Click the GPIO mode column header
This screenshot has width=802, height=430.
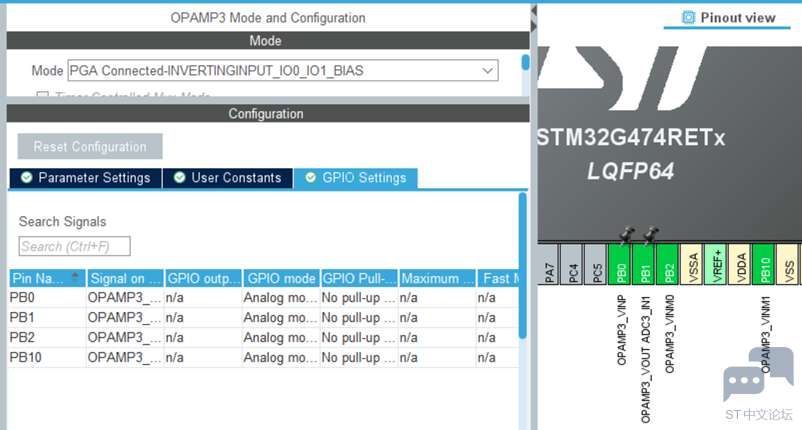tap(281, 279)
